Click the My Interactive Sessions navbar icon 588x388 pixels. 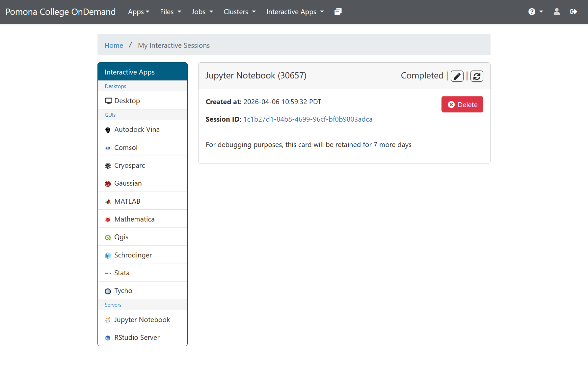(338, 12)
